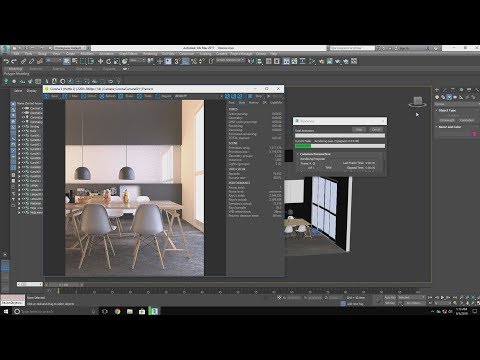The width and height of the screenshot is (480, 360).
Task: Click Pause in the Rendering dialog
Action: (x=359, y=130)
